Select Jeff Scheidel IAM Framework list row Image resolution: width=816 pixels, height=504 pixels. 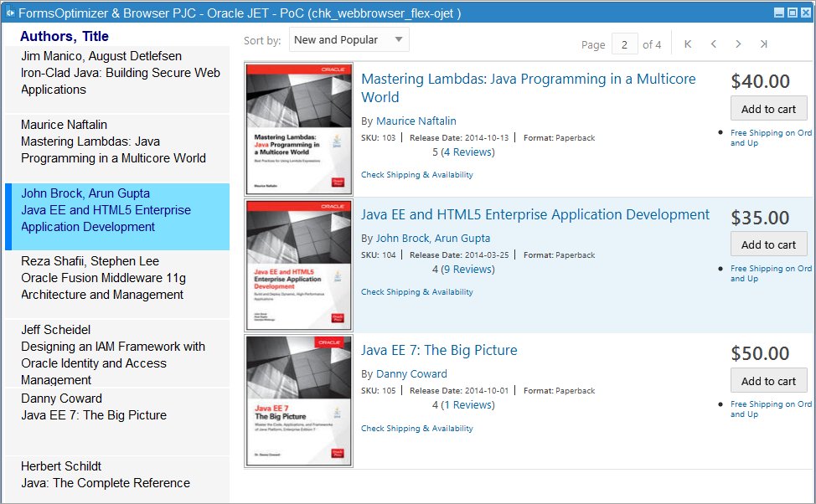click(117, 353)
